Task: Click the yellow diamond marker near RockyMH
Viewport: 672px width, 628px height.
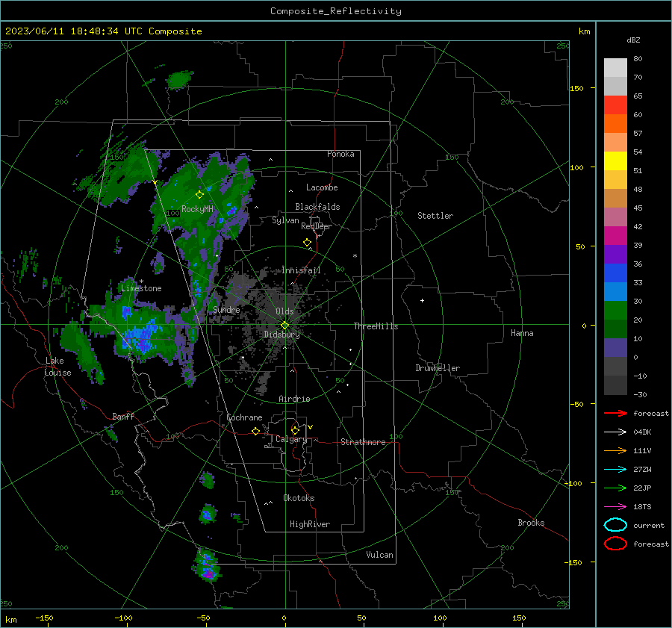Action: click(199, 195)
